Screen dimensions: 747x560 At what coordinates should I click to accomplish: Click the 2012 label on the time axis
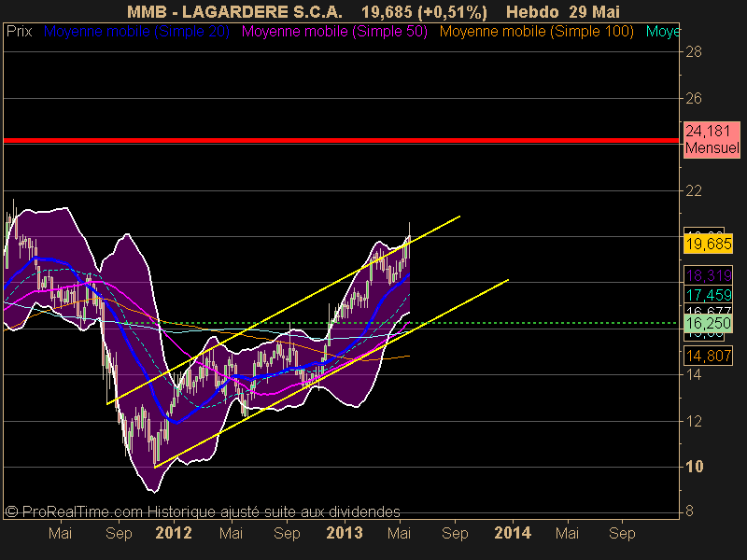click(x=174, y=533)
